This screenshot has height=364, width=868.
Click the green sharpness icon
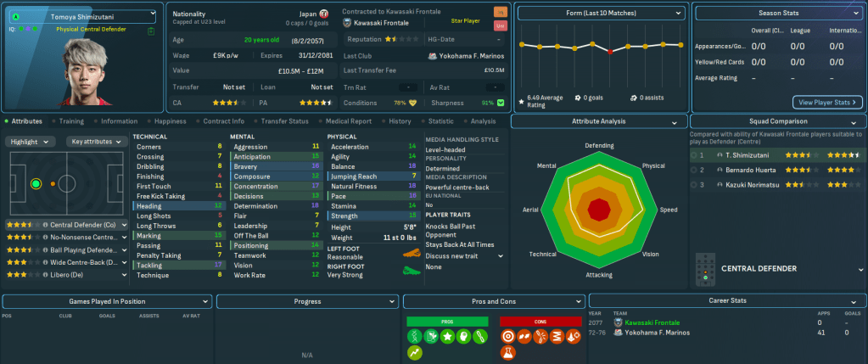pos(501,103)
